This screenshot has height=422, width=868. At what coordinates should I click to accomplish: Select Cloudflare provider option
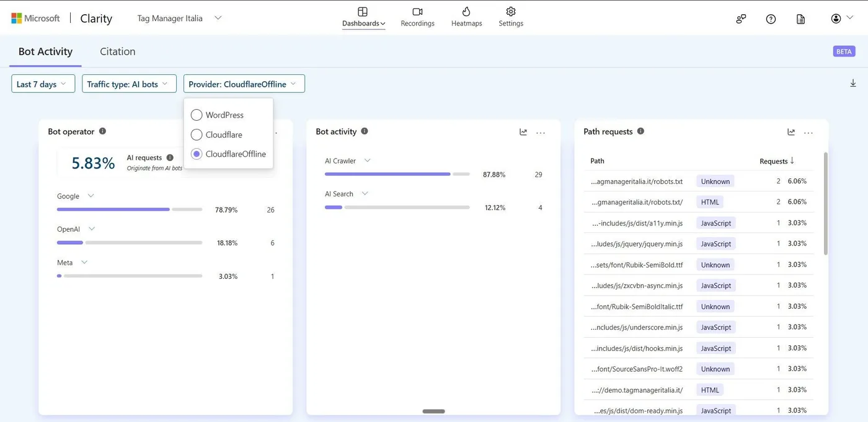pos(217,134)
